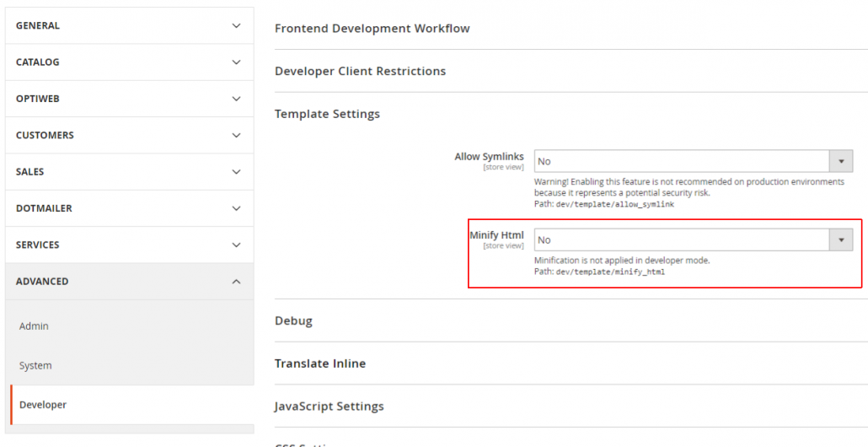Expand Frontend Development Workflow section
Viewport: 868px width, 447px height.
372,29
